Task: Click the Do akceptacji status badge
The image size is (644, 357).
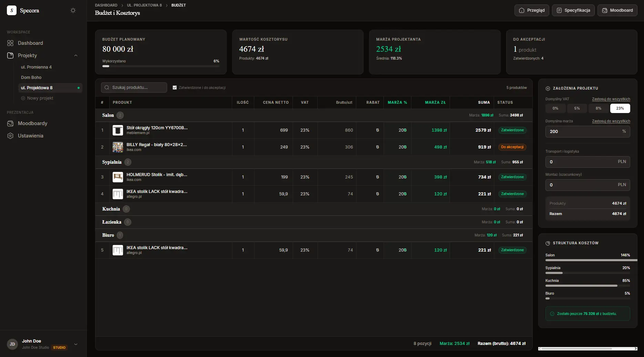Action: [x=512, y=147]
